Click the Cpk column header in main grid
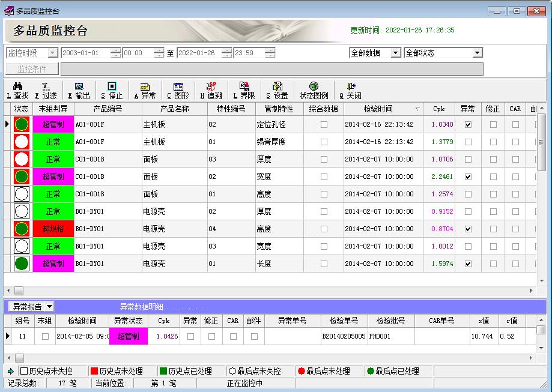552x392 pixels. (x=438, y=109)
